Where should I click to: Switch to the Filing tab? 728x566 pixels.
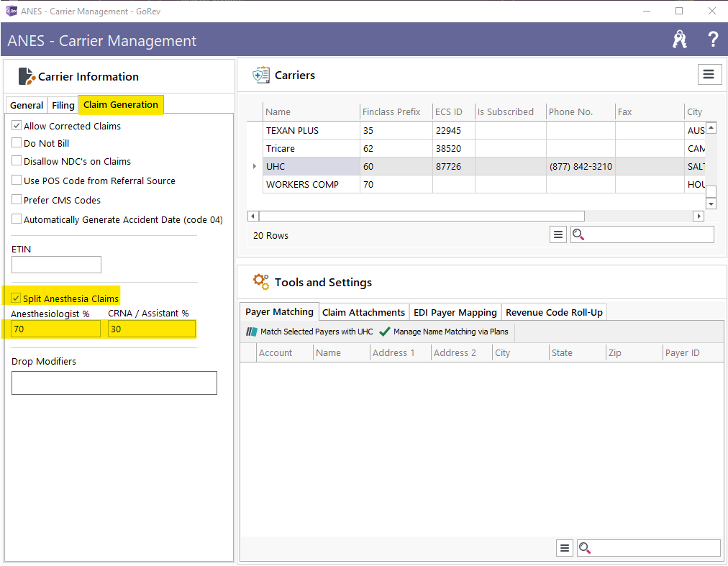click(x=63, y=106)
